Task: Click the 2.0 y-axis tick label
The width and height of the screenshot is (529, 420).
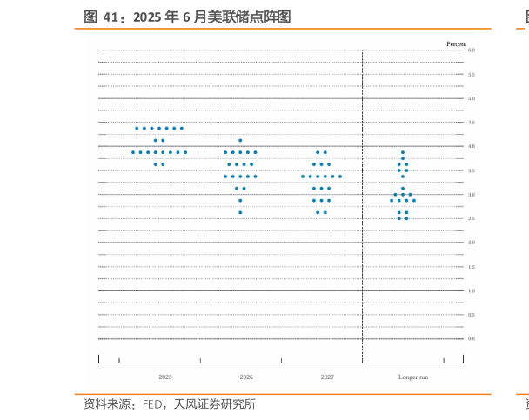Action: [471, 243]
